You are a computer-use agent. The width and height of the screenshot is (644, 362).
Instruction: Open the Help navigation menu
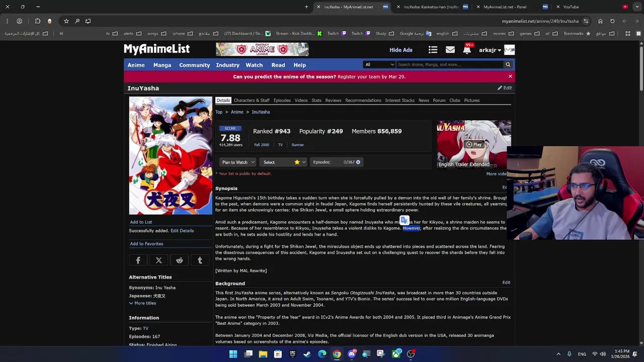[x=299, y=65]
